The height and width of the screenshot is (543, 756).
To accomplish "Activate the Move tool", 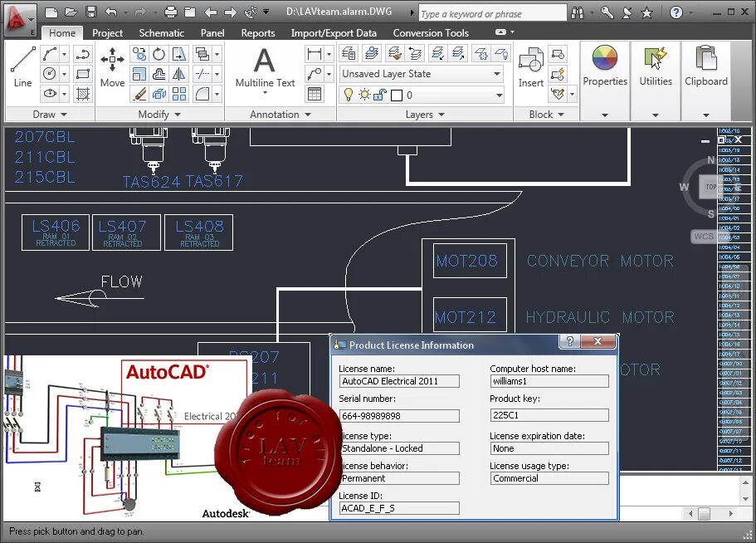I will 112,66.
